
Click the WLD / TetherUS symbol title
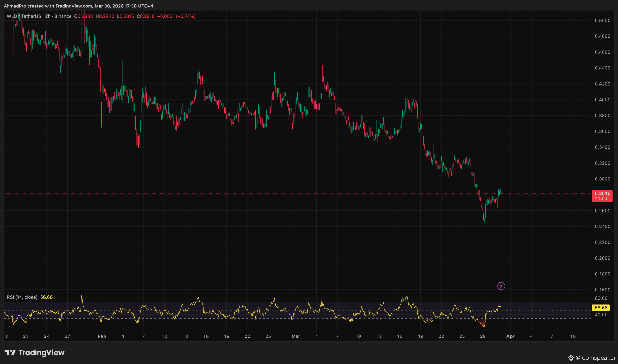pyautogui.click(x=24, y=16)
